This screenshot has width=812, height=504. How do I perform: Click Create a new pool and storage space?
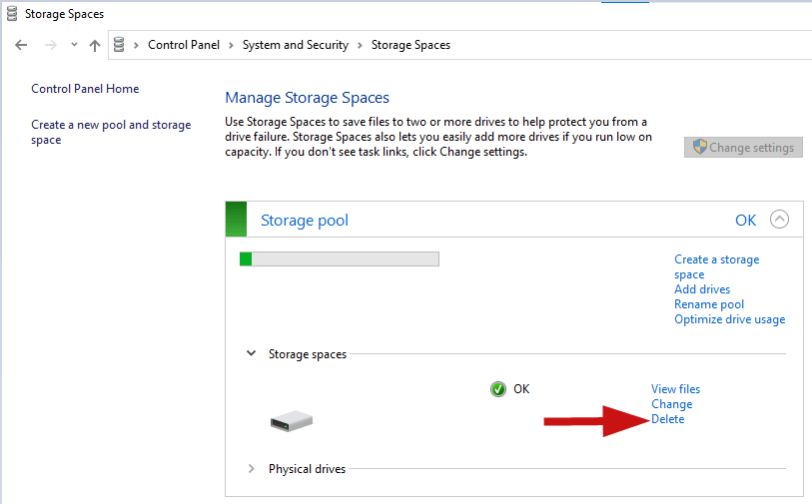(111, 132)
